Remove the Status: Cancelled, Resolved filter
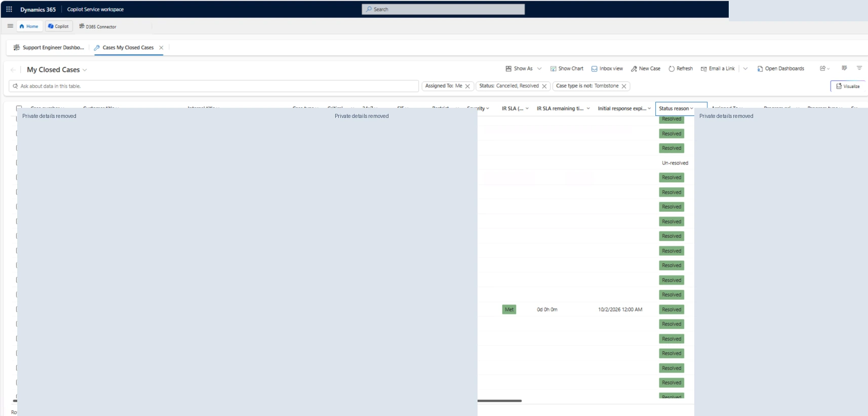Screen dimensions: 868x416 [x=544, y=87]
